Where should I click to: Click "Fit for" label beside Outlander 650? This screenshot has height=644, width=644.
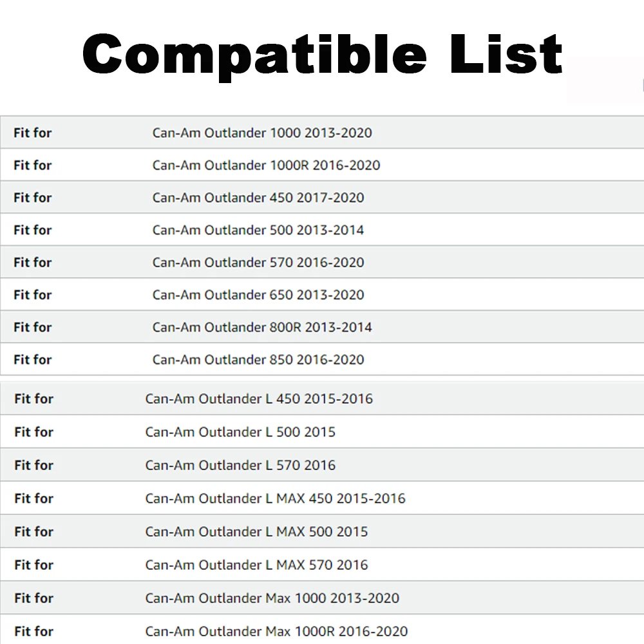point(32,295)
